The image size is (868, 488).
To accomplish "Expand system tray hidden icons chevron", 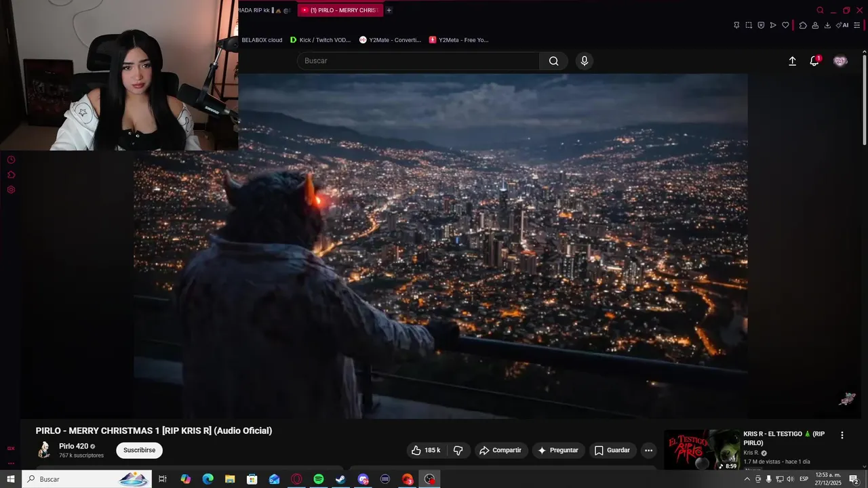I will 747,479.
